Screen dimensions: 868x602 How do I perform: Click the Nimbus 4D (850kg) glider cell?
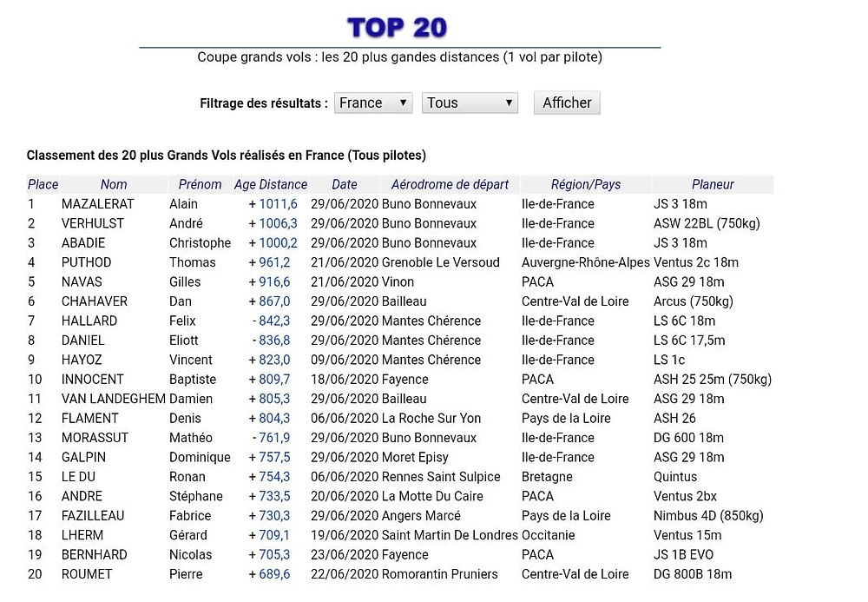(708, 516)
